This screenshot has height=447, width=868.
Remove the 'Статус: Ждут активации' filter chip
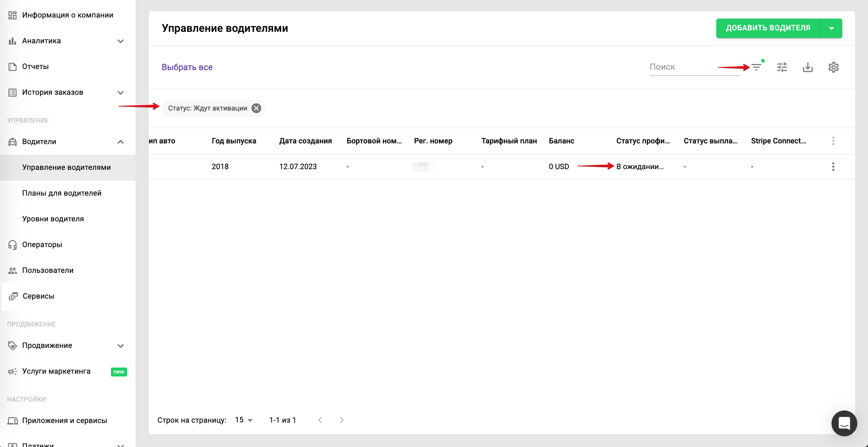coord(256,108)
